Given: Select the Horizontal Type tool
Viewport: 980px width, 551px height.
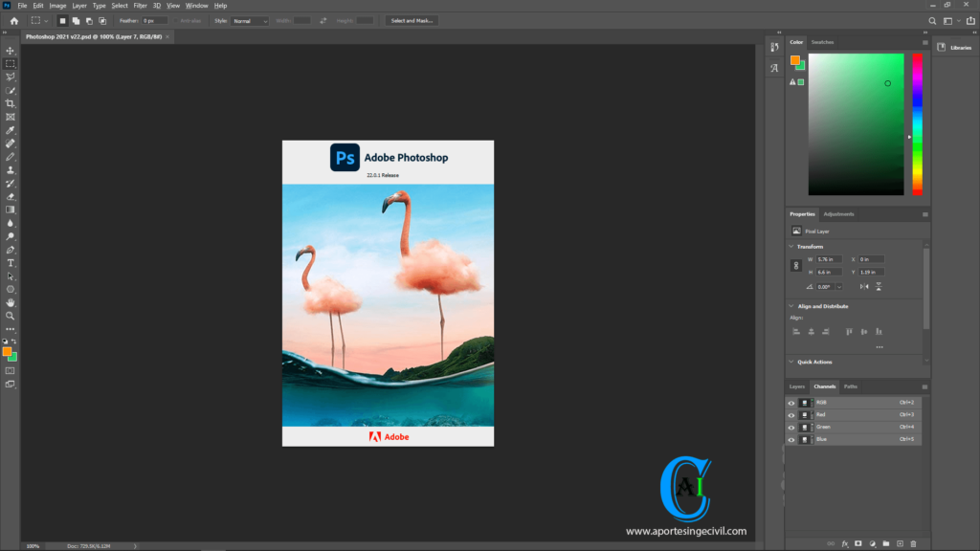Looking at the screenshot, I should point(11,262).
